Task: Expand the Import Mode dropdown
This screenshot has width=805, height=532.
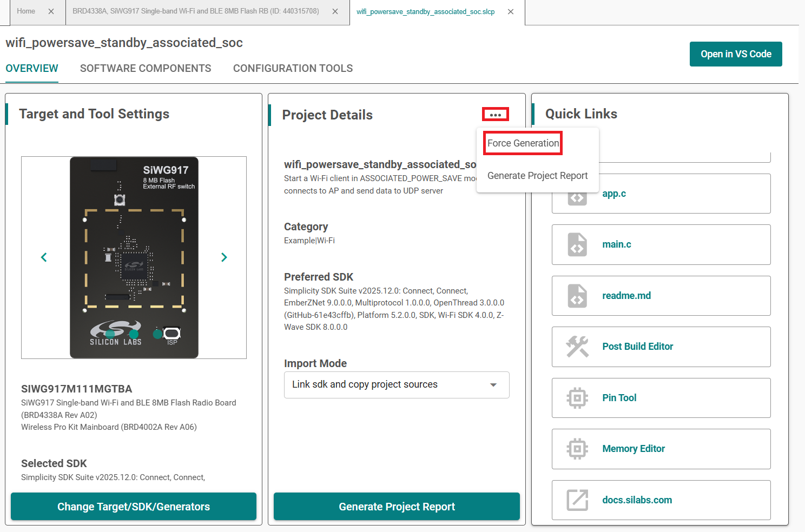Action: click(493, 385)
